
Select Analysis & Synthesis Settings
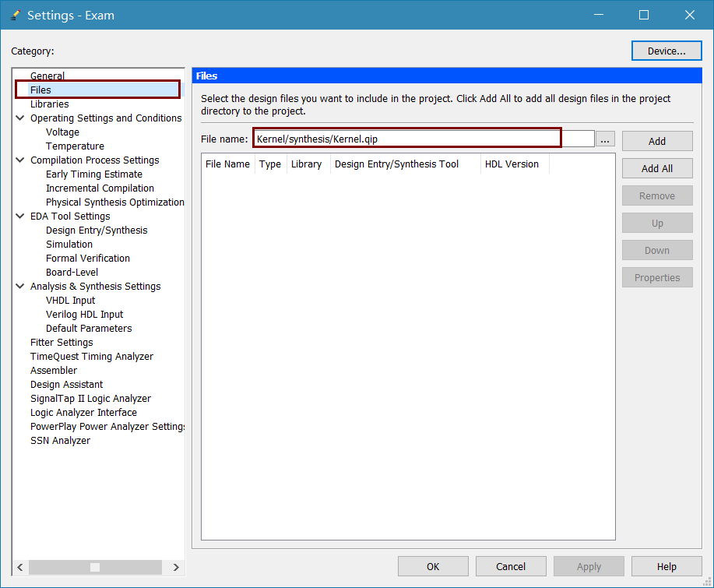pyautogui.click(x=95, y=286)
